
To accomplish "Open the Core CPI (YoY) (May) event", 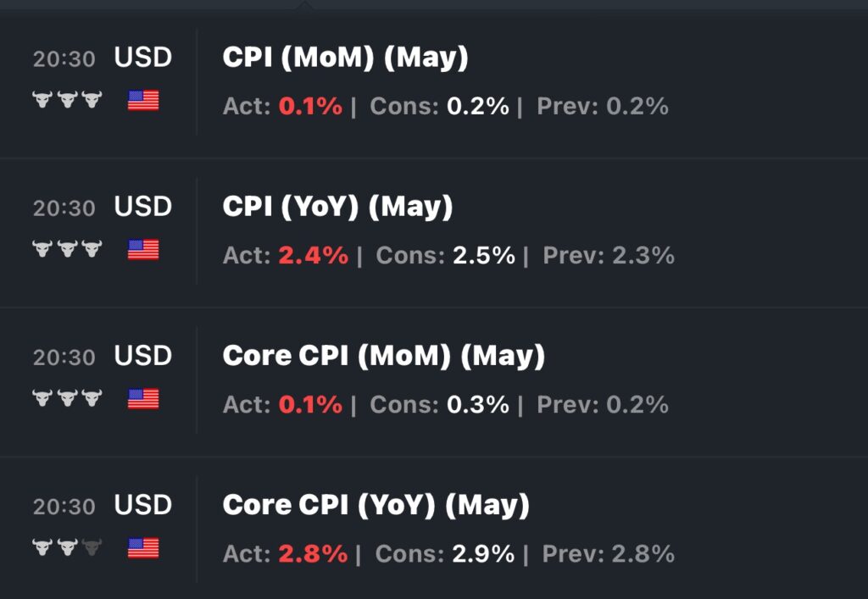I will point(376,505).
